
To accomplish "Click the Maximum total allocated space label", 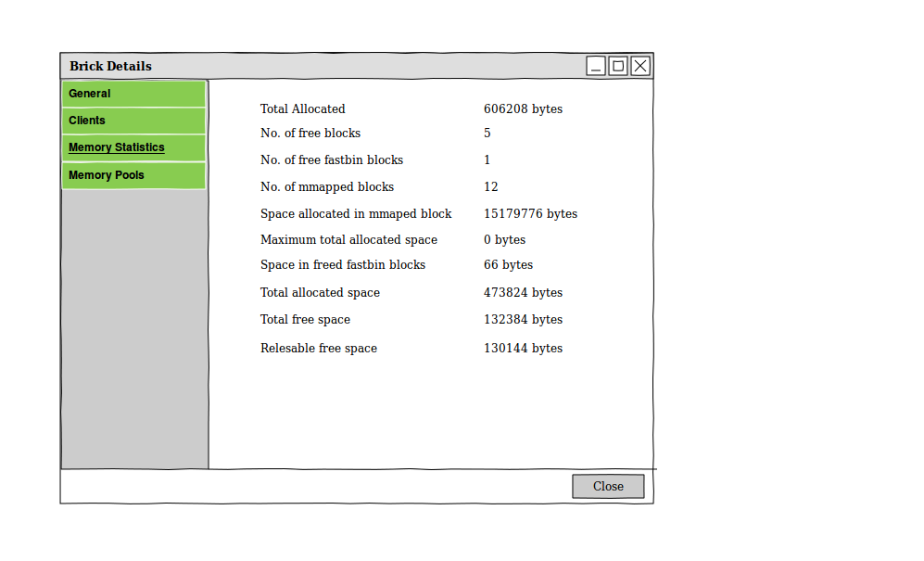I will (348, 239).
